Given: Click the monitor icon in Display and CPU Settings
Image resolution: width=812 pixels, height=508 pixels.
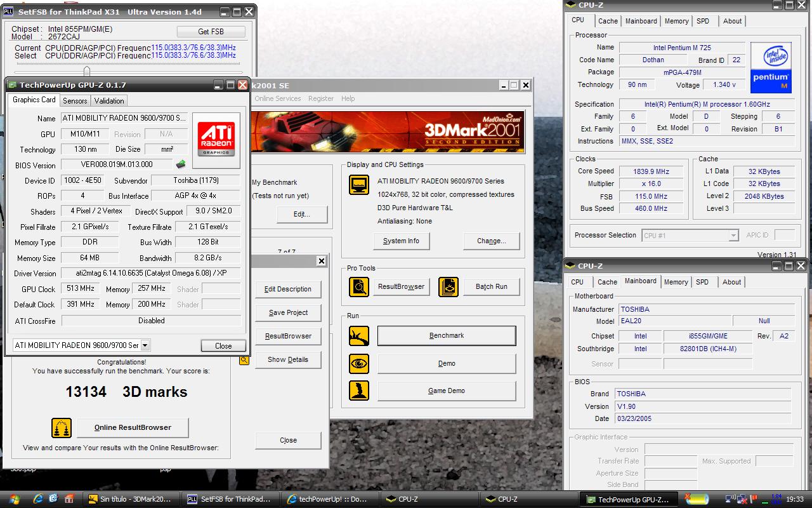Looking at the screenshot, I should pos(359,185).
